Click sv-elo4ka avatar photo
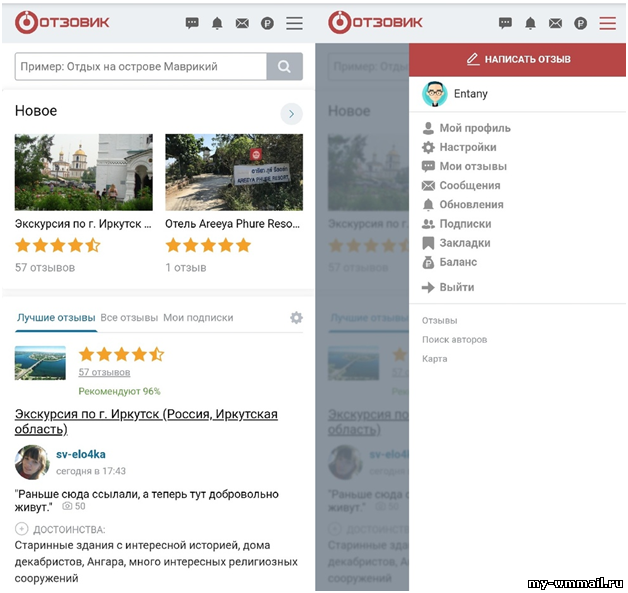 coord(32,462)
